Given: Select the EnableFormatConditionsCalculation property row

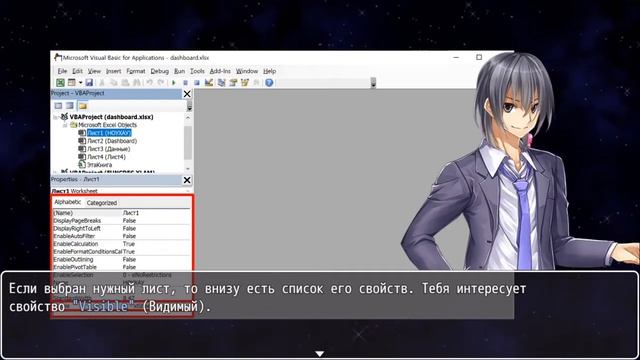Looking at the screenshot, I should pyautogui.click(x=121, y=252).
